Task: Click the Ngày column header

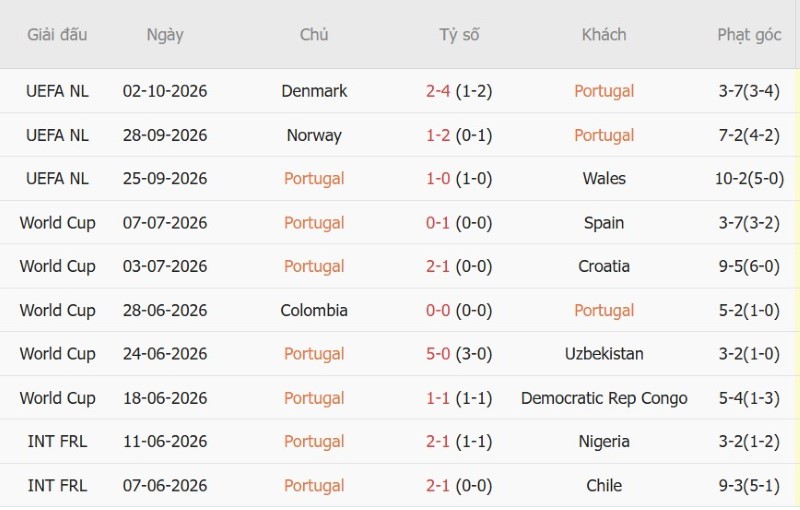Action: click(x=165, y=35)
